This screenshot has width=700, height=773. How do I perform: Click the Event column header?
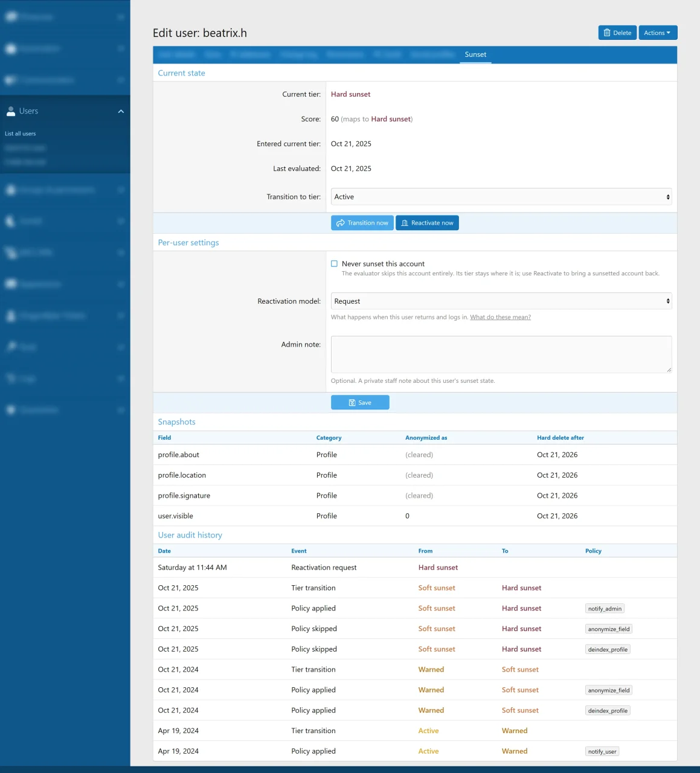299,551
